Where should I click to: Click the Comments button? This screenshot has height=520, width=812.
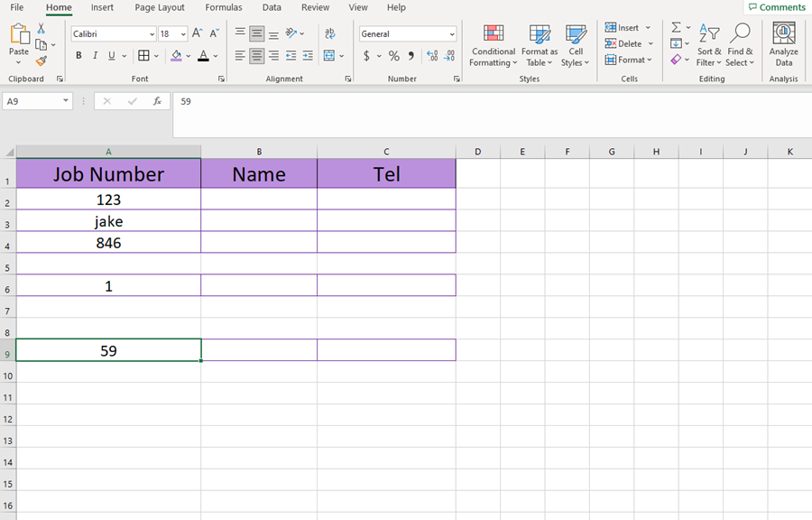[777, 7]
